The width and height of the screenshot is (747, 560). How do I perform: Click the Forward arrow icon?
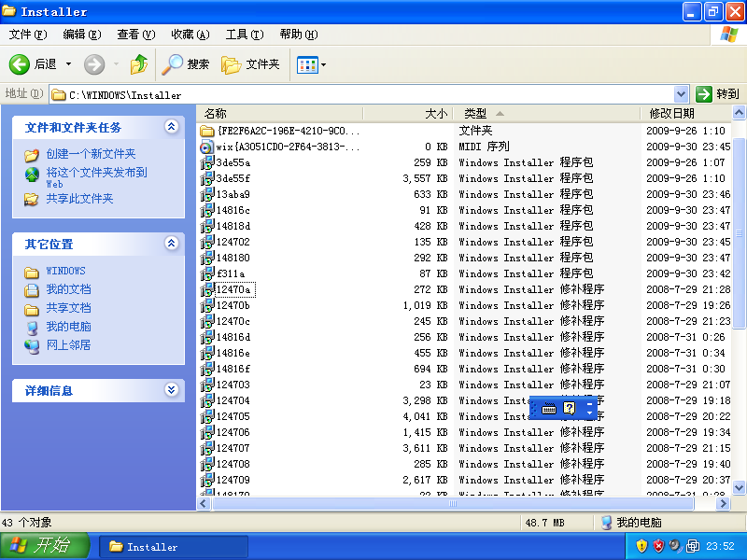(x=94, y=64)
